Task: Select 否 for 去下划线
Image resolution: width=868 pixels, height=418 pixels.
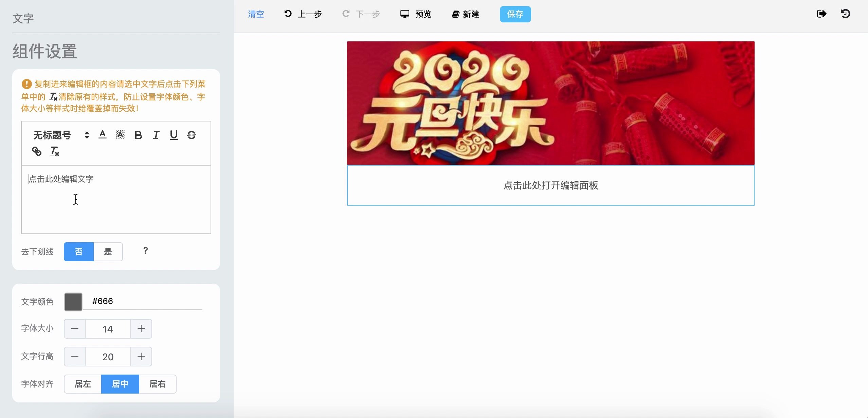Action: pyautogui.click(x=79, y=252)
